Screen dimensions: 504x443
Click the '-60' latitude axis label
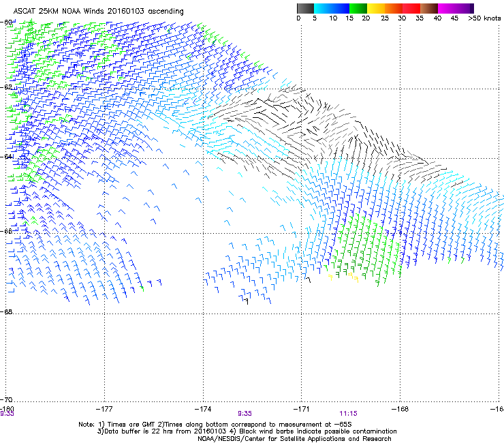[6, 22]
